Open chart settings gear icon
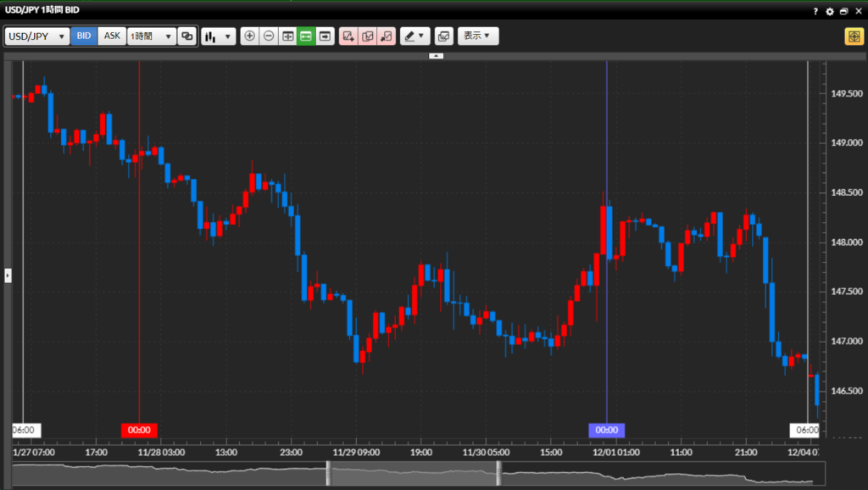 click(x=830, y=12)
